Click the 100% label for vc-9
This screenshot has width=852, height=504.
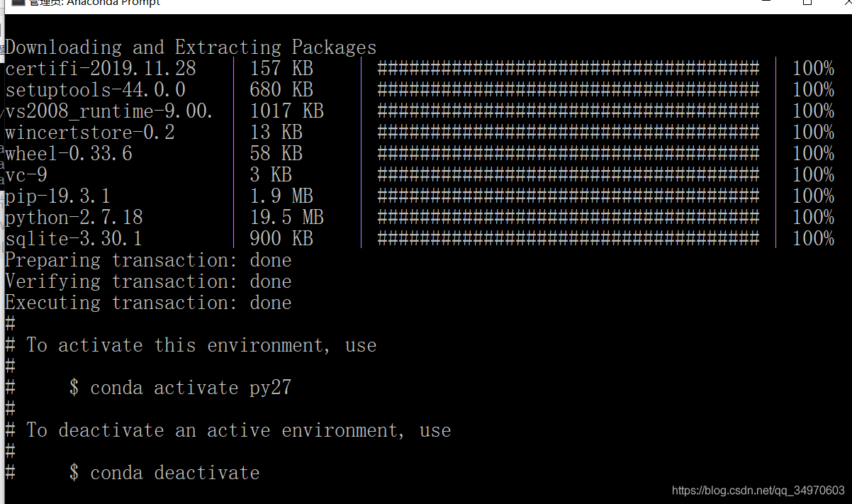813,175
